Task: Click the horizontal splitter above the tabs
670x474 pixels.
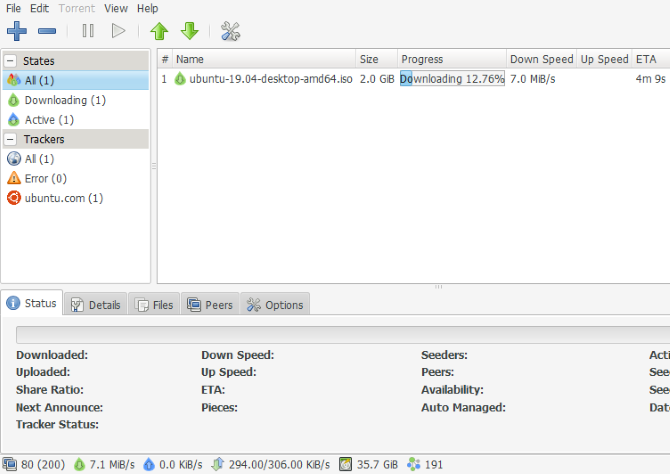Action: tap(439, 287)
